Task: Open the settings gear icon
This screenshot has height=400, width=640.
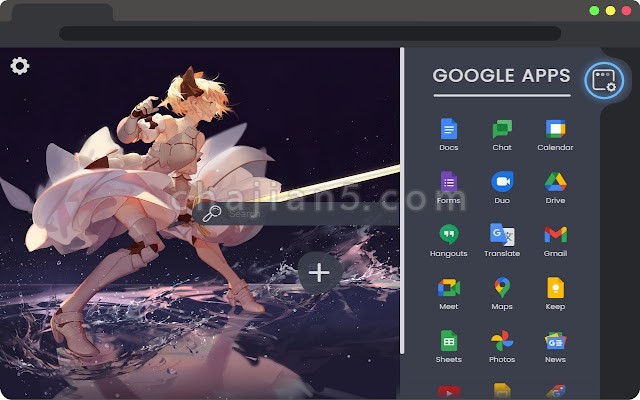Action: 20,66
